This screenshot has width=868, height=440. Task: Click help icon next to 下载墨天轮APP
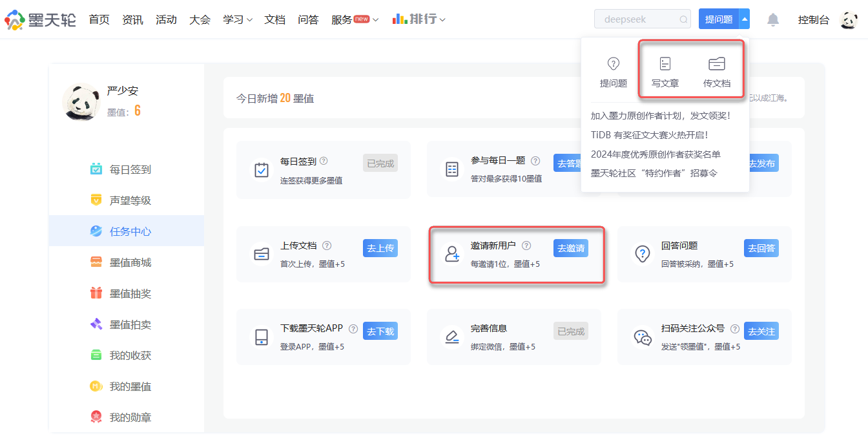click(x=353, y=329)
